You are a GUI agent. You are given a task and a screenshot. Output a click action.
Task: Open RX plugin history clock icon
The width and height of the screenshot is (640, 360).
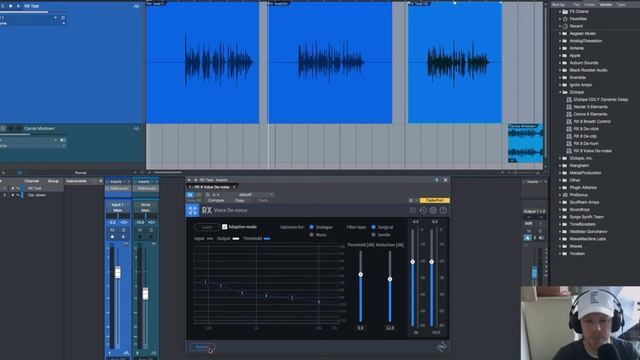(x=423, y=211)
